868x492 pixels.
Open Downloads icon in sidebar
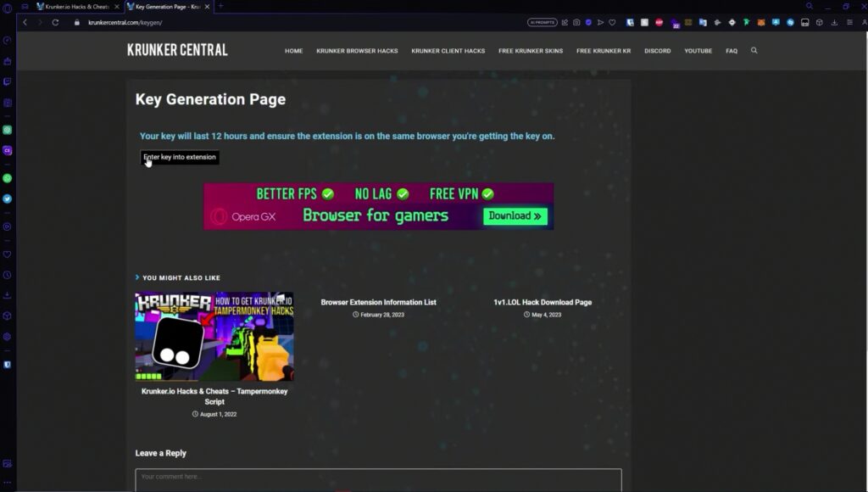coord(7,295)
